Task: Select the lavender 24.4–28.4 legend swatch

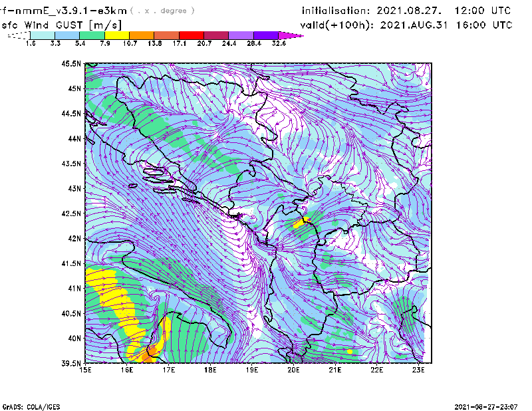Action: 241,35
